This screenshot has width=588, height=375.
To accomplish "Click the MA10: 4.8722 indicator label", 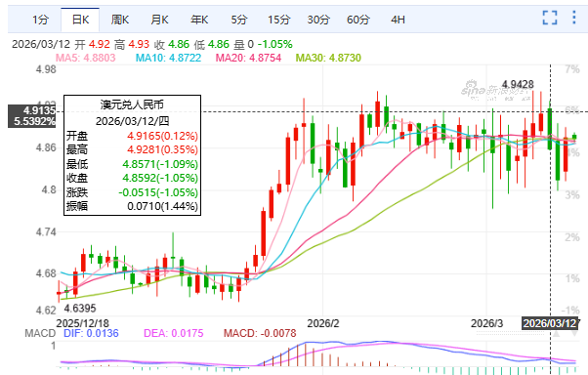I will pos(168,58).
